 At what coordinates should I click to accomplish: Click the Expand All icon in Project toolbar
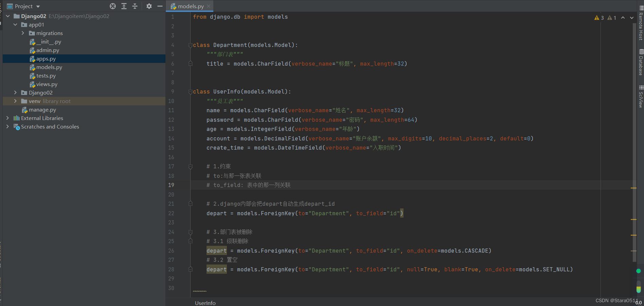pyautogui.click(x=124, y=6)
